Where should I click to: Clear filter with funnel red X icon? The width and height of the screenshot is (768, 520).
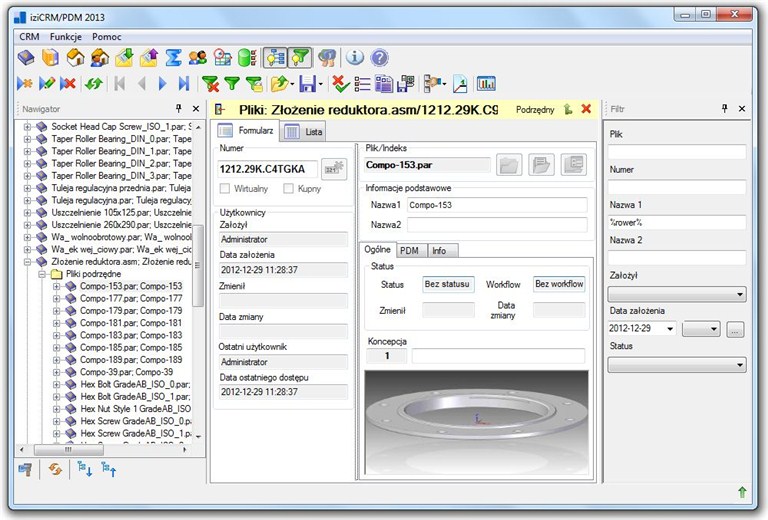pos(211,84)
